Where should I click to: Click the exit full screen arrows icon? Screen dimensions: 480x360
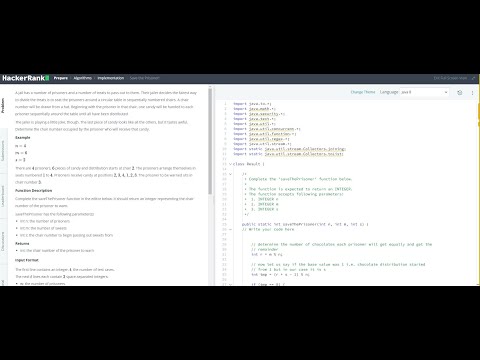tap(473, 78)
